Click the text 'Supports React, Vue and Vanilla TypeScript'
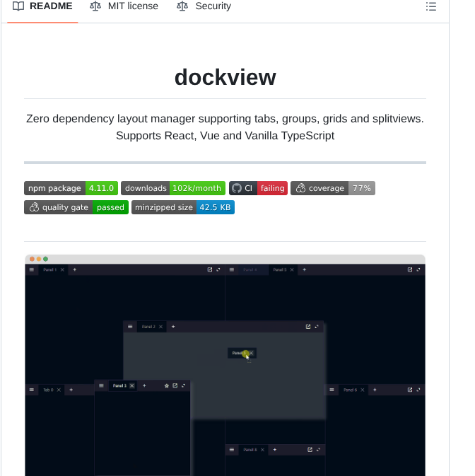The image size is (475, 476). point(225,136)
